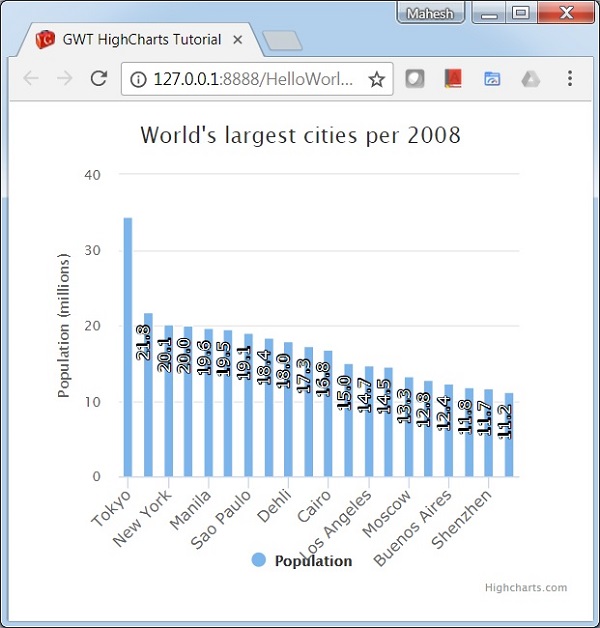Viewport: 600px width, 628px height.
Task: Select the GWT HighCharts Tutorial tab
Action: (x=140, y=40)
